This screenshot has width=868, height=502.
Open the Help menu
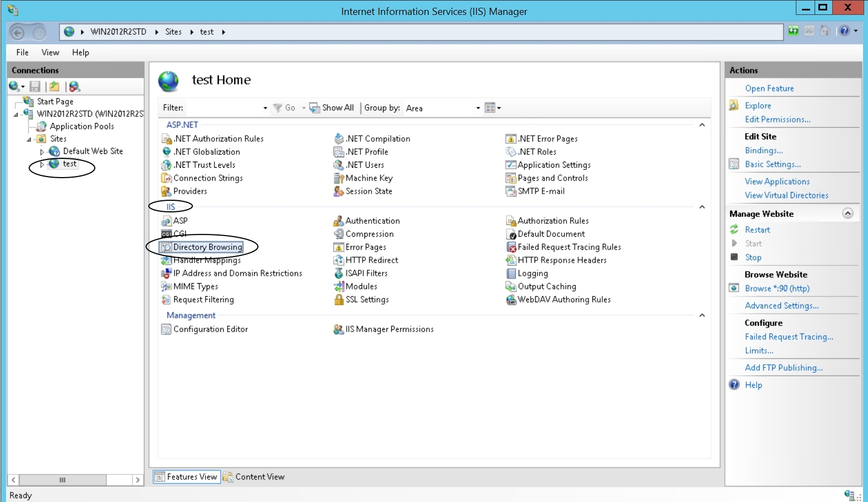point(80,52)
